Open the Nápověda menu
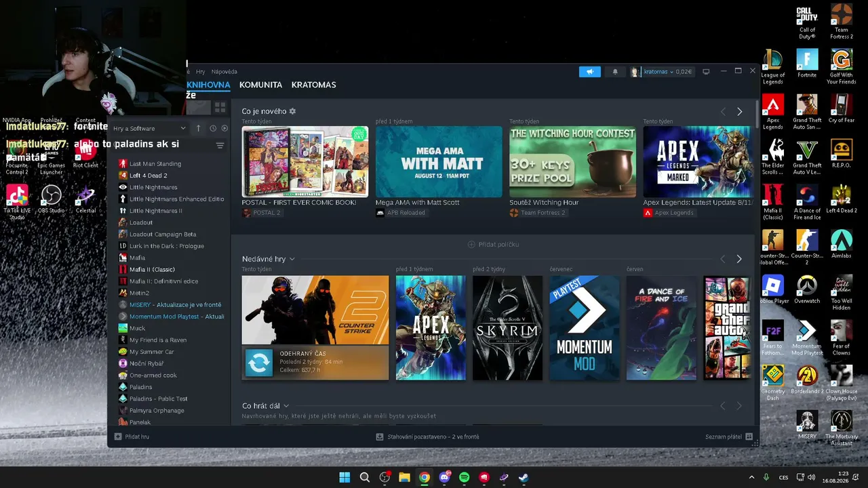Viewport: 868px width, 488px height. pos(224,72)
